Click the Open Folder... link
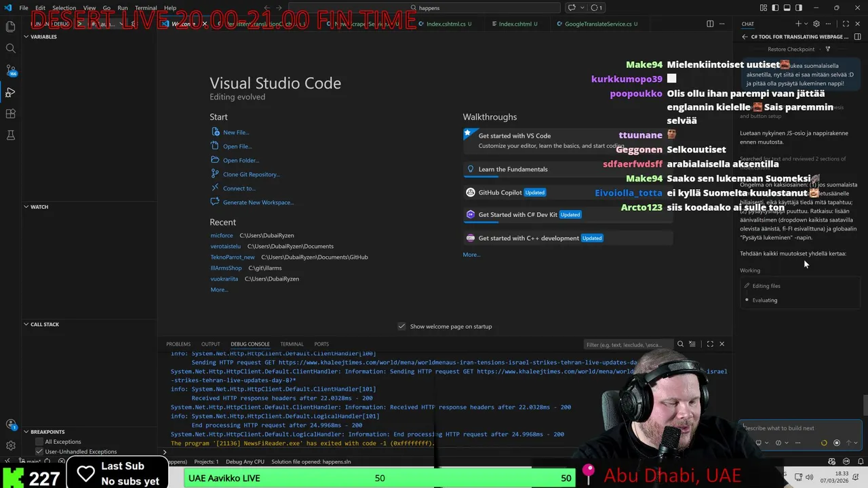 [241, 161]
